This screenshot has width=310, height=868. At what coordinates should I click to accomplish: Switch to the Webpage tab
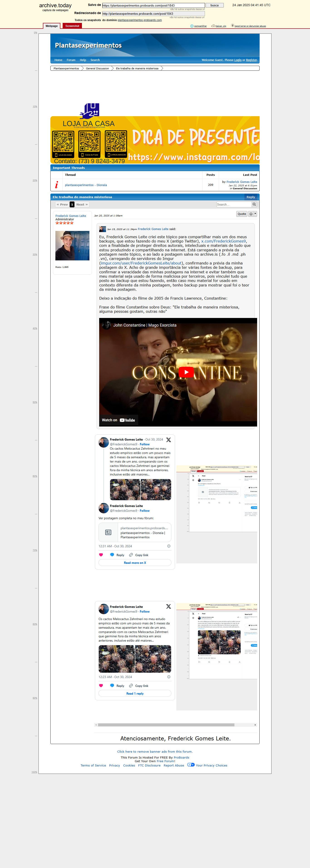[52, 26]
